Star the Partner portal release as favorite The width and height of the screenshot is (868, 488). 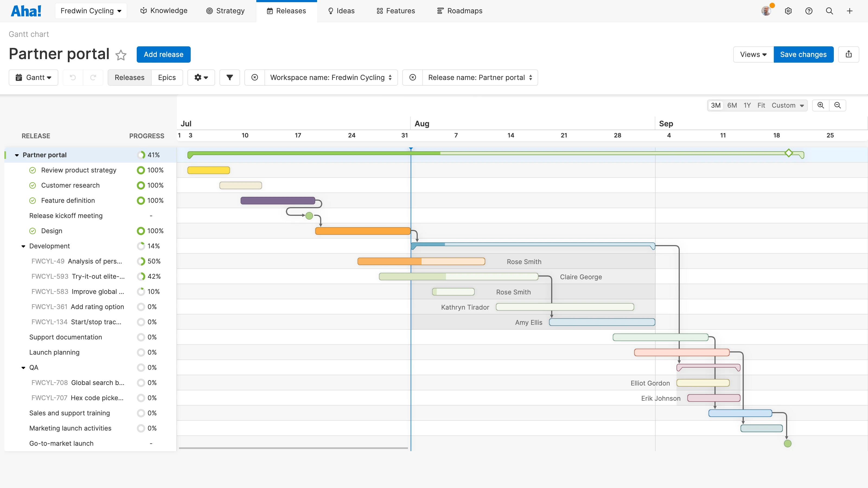(x=121, y=55)
